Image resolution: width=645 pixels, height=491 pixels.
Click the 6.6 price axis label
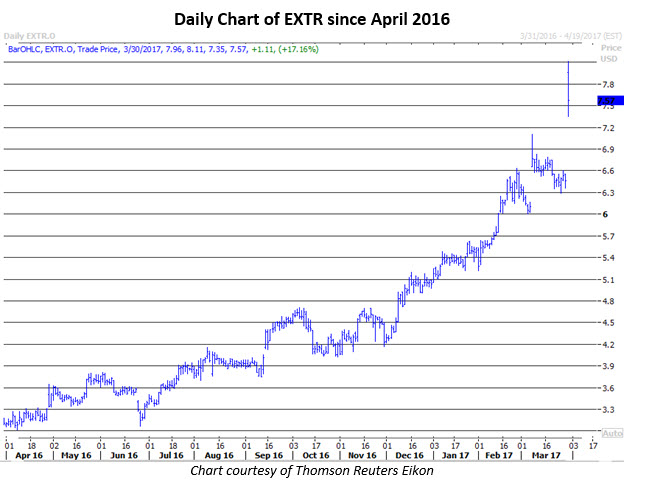(608, 171)
